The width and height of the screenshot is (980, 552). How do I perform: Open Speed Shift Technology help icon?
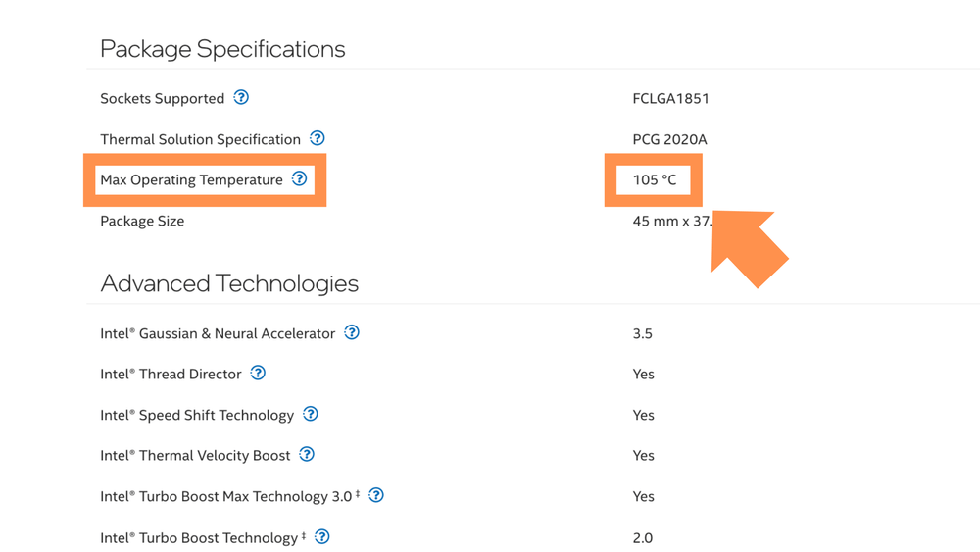[x=311, y=414]
